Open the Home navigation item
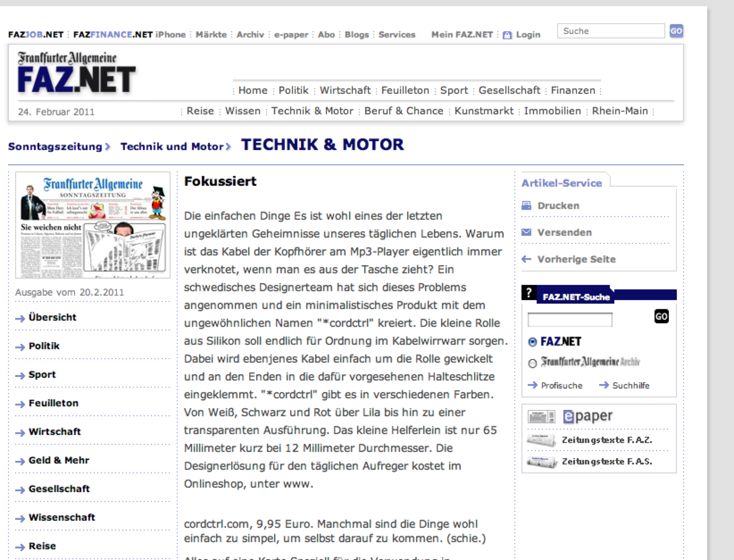734x560 pixels. [253, 90]
